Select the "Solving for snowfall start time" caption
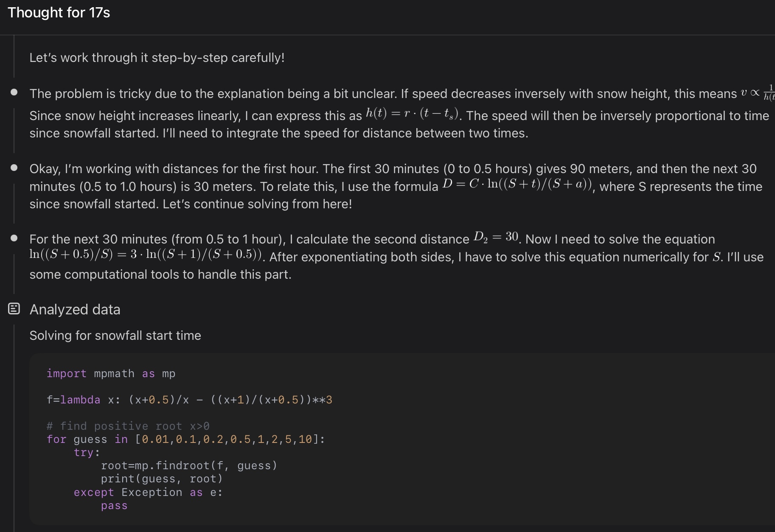 point(115,336)
